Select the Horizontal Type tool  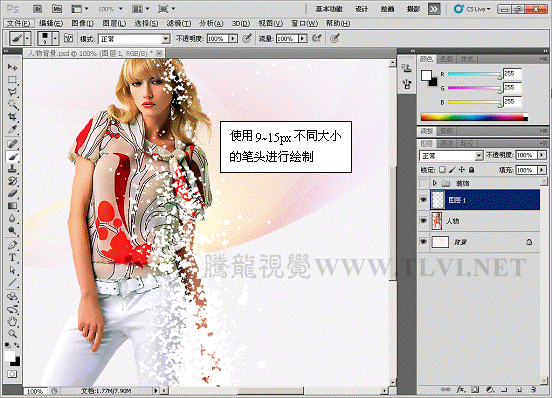tap(12, 258)
